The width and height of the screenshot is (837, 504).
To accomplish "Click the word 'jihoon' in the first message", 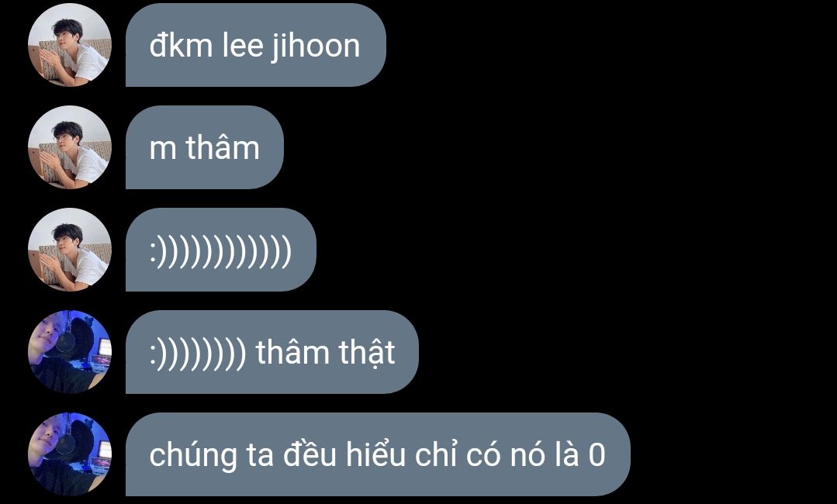I will point(316,46).
